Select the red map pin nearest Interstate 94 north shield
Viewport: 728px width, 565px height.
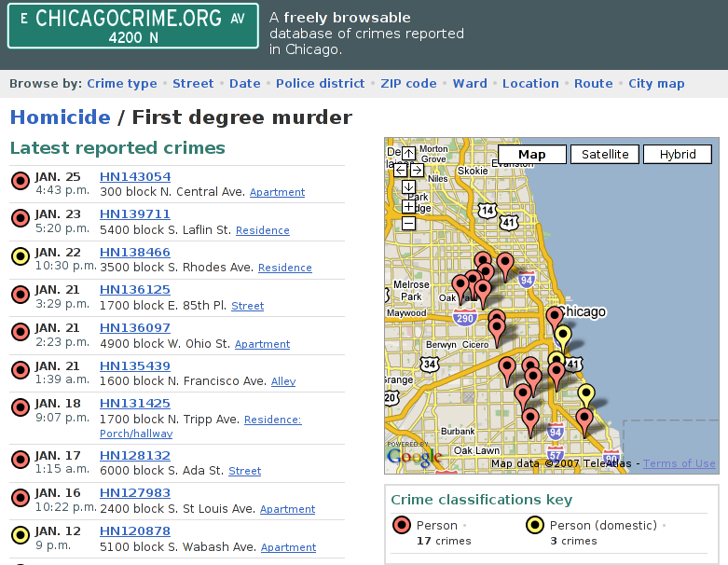coord(505,266)
